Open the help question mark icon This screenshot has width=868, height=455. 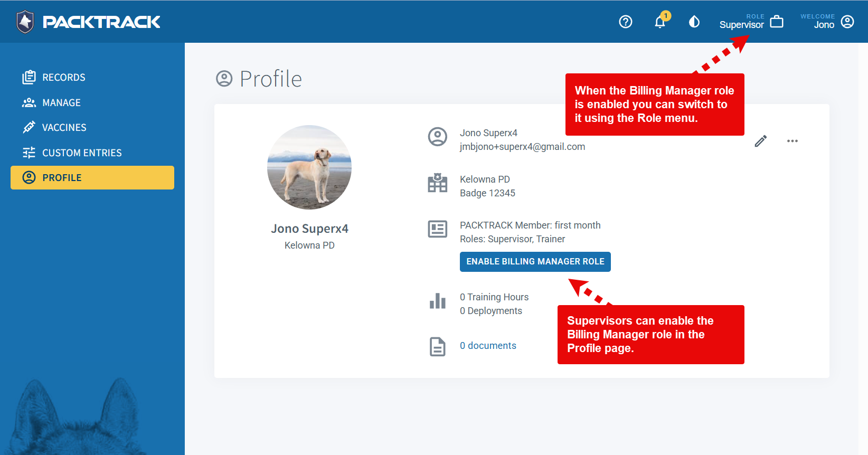(x=626, y=22)
